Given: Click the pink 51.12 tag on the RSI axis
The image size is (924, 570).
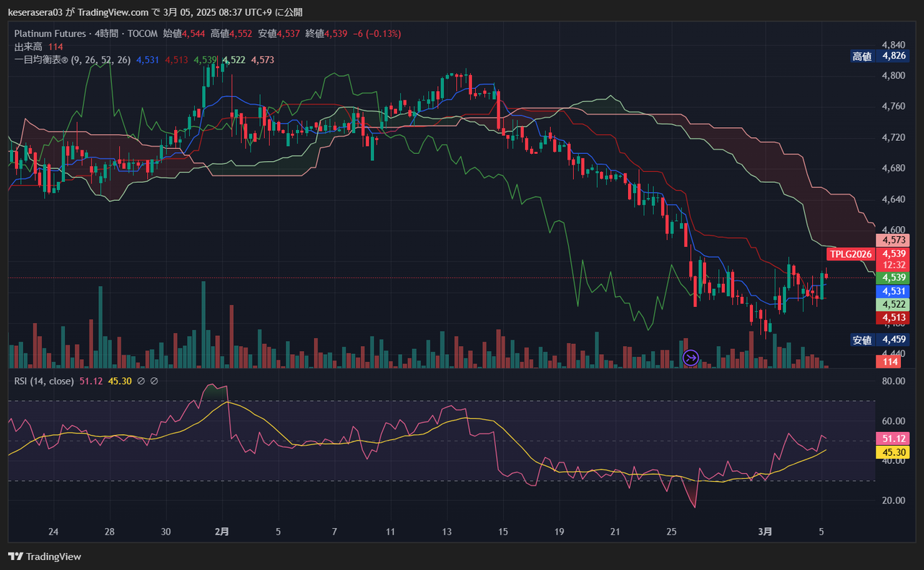Looking at the screenshot, I should (893, 439).
